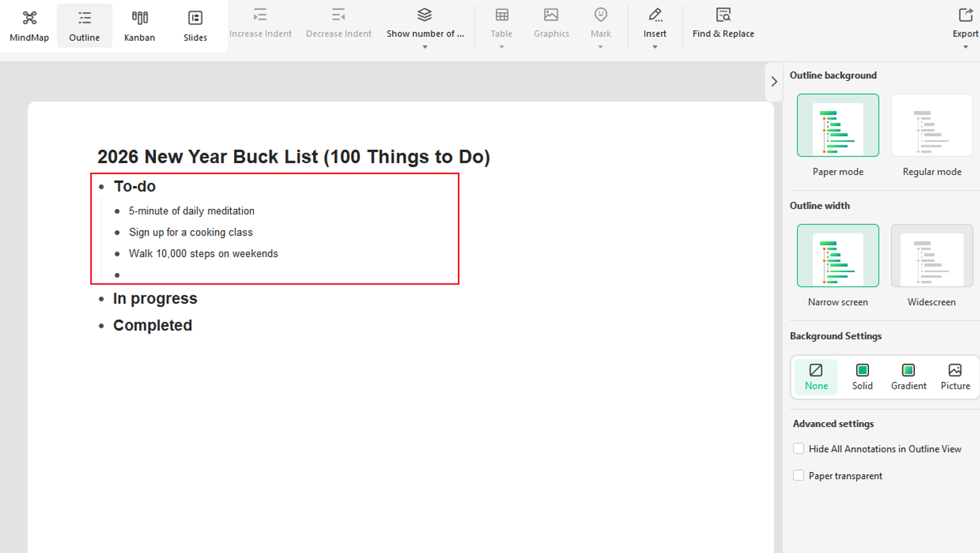Check the Paper transparent option
Screen dimensions: 980x553
798,475
